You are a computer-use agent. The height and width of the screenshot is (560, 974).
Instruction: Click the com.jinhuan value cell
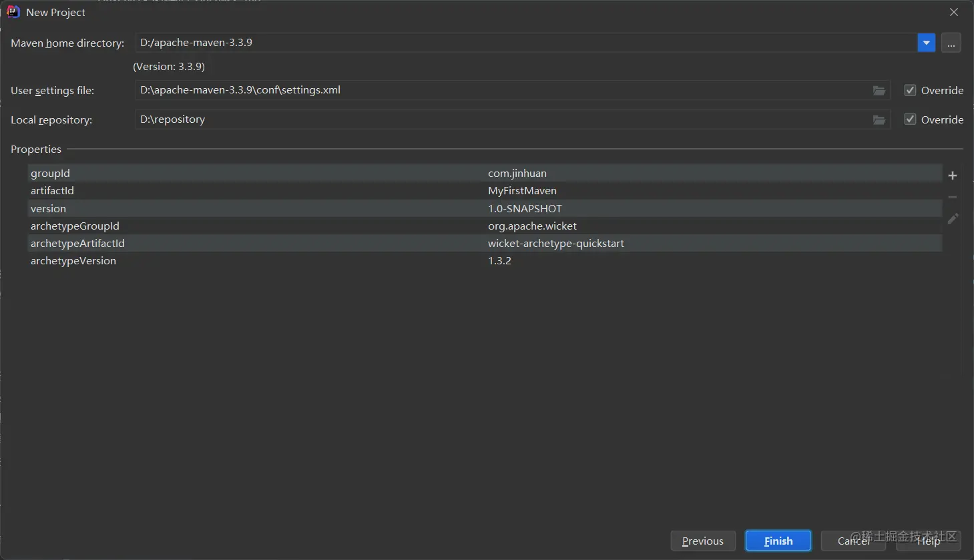[713, 173]
